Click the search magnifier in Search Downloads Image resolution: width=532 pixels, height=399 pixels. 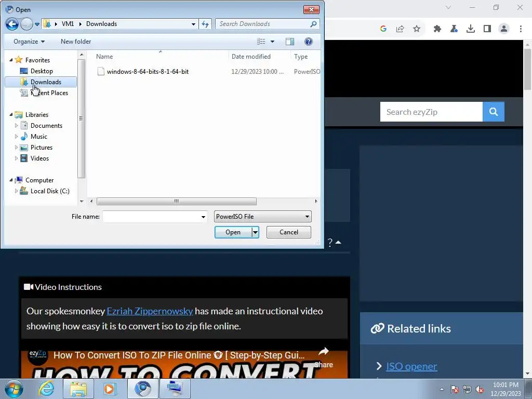[x=313, y=24]
